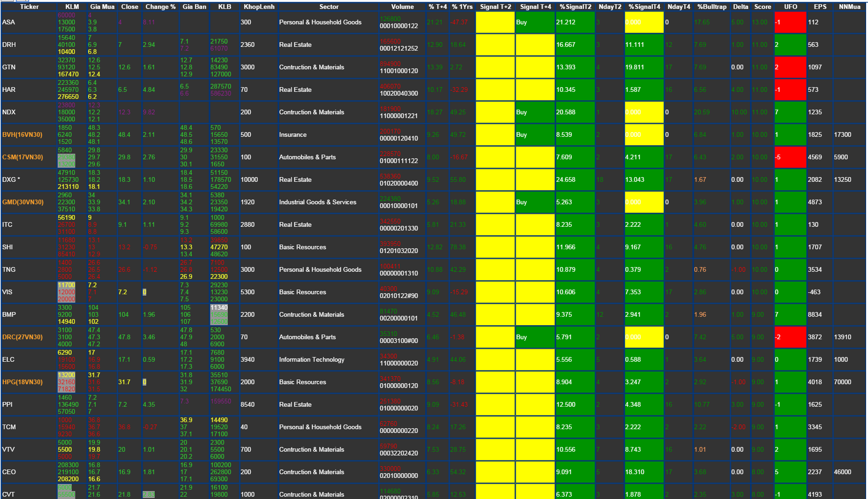Click the Volume column header

(x=403, y=7)
